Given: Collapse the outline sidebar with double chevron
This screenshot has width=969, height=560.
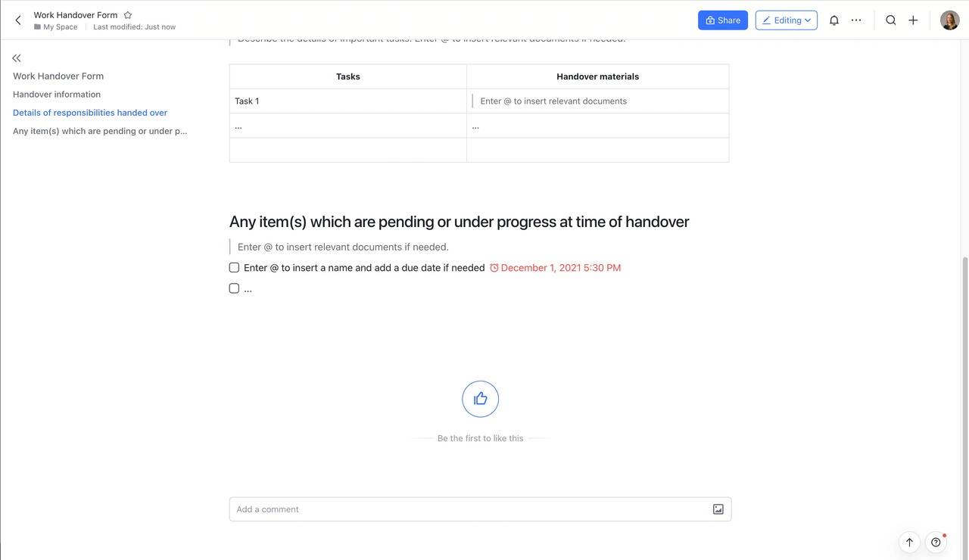Looking at the screenshot, I should [17, 58].
